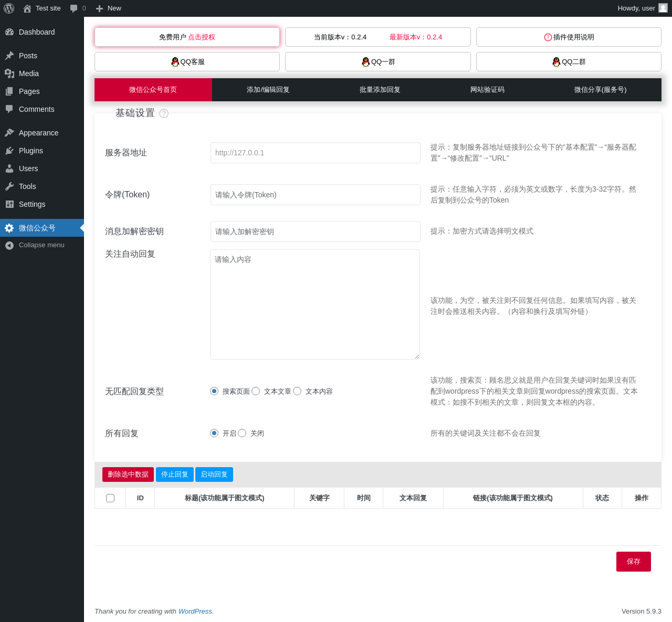The image size is (672, 622).
Task: Select 文本文章 radio option
Action: pyautogui.click(x=256, y=391)
